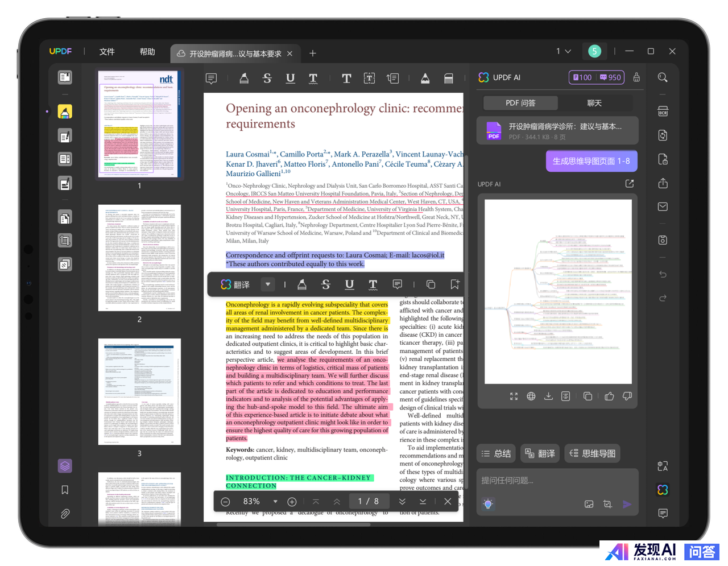This screenshot has height=566, width=728.
Task: Switch to the 聊天 tab
Action: (x=594, y=103)
